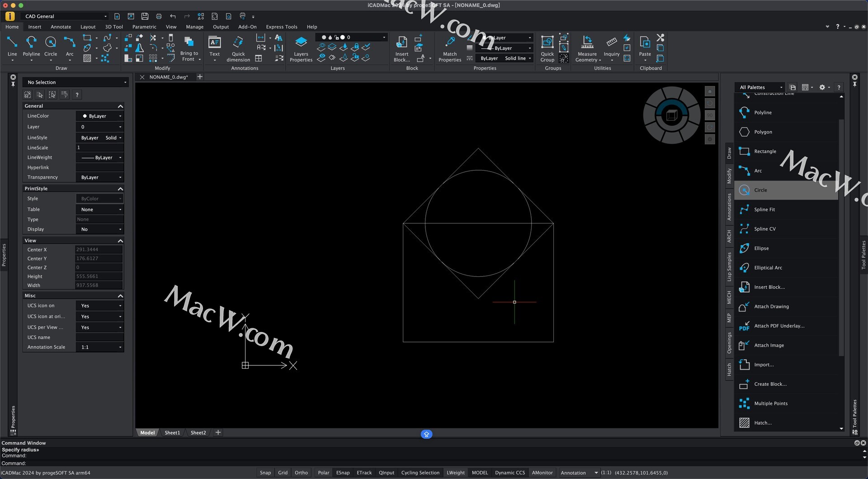The width and height of the screenshot is (868, 479).
Task: Open the No Selection dropdown
Action: pyautogui.click(x=76, y=82)
